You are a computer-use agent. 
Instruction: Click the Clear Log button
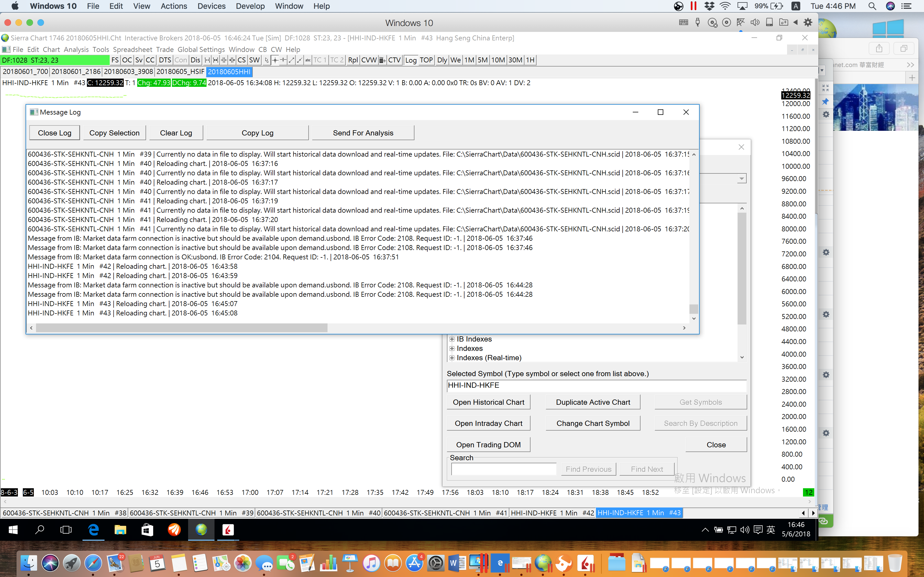[x=176, y=133]
